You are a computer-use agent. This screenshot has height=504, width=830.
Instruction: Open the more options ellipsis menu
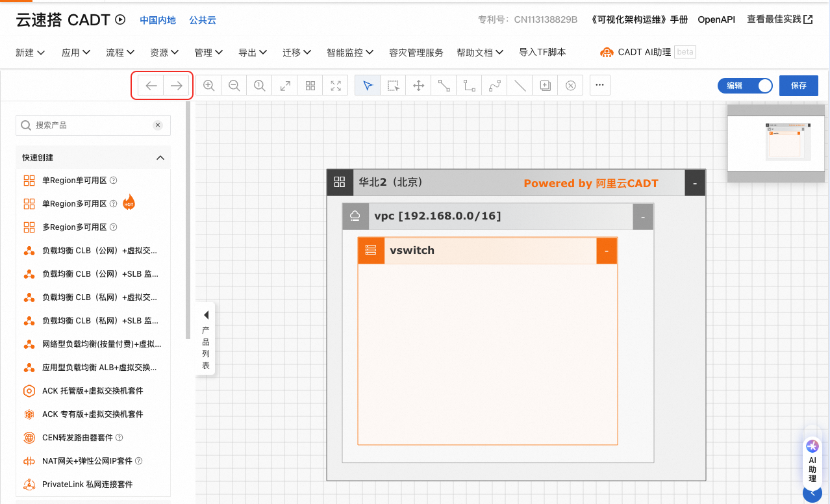(599, 85)
